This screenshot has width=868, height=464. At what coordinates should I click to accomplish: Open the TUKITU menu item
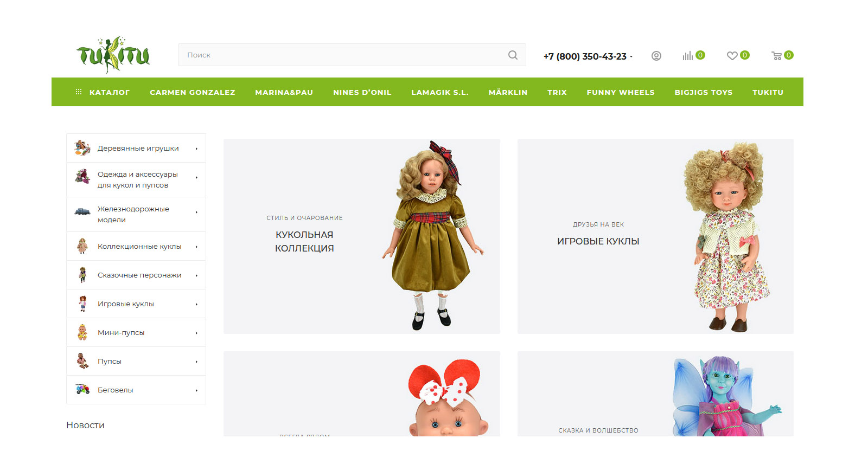(768, 92)
